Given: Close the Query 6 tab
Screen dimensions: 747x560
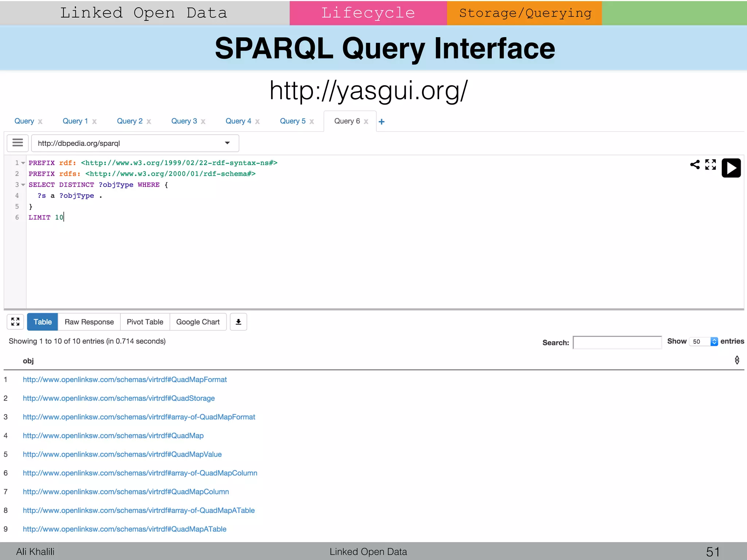Looking at the screenshot, I should (366, 122).
